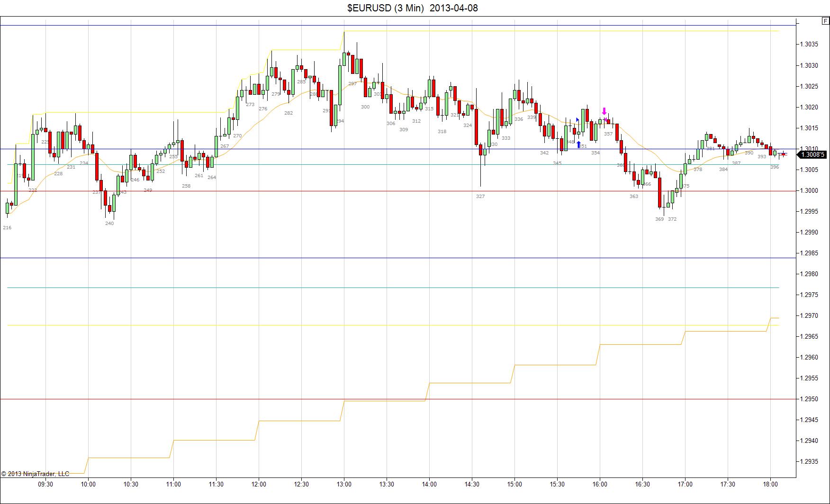The height and width of the screenshot is (504, 830).
Task: Click the 1.2985 price axis label
Action: point(809,253)
